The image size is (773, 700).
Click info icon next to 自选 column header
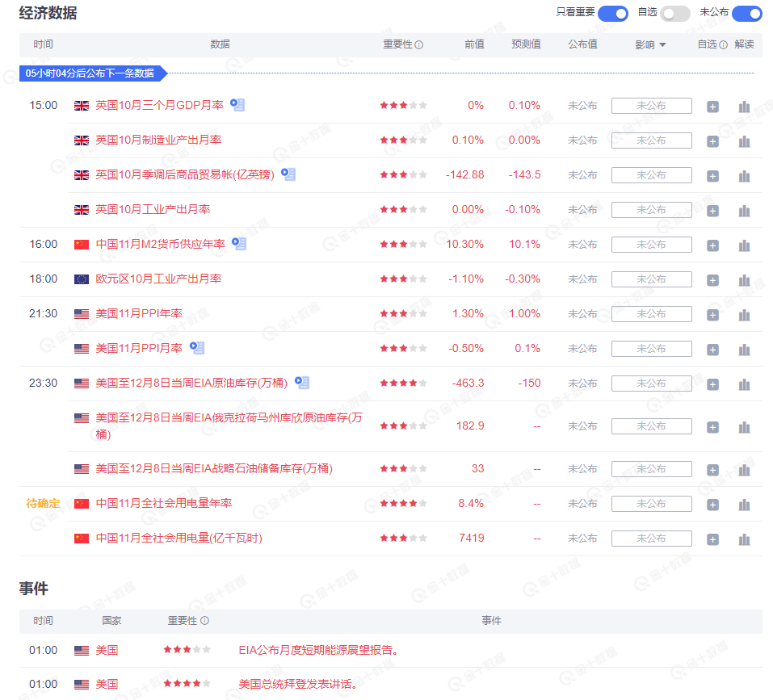click(x=722, y=44)
